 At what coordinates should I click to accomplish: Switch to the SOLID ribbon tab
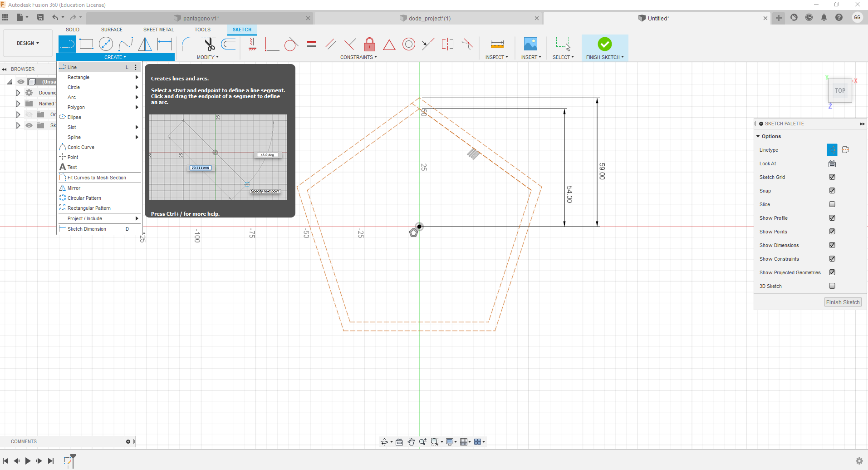[73, 30]
